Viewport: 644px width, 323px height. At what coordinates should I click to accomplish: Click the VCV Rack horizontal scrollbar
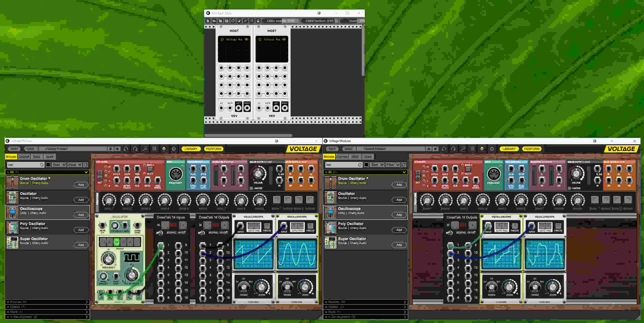tap(248, 135)
